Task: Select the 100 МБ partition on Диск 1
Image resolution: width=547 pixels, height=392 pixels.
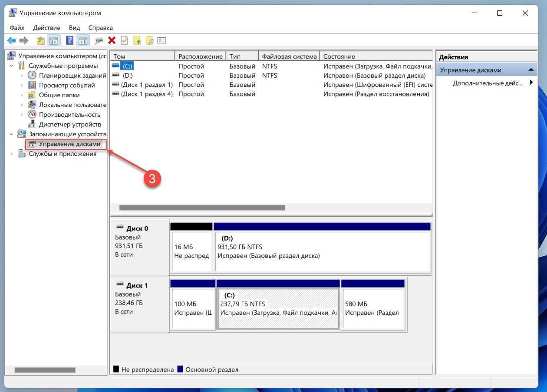Action: tap(193, 308)
